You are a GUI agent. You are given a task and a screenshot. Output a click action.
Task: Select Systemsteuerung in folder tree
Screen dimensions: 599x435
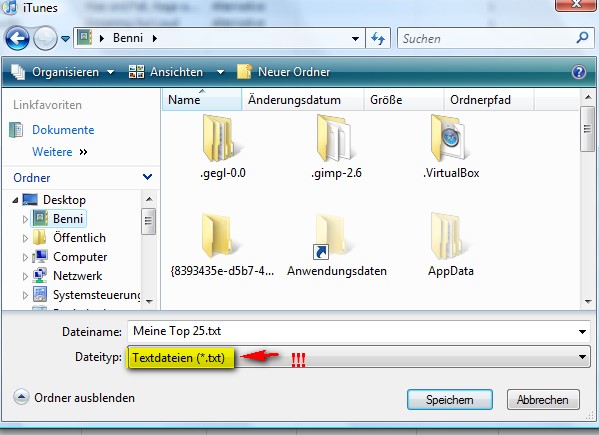tap(97, 295)
